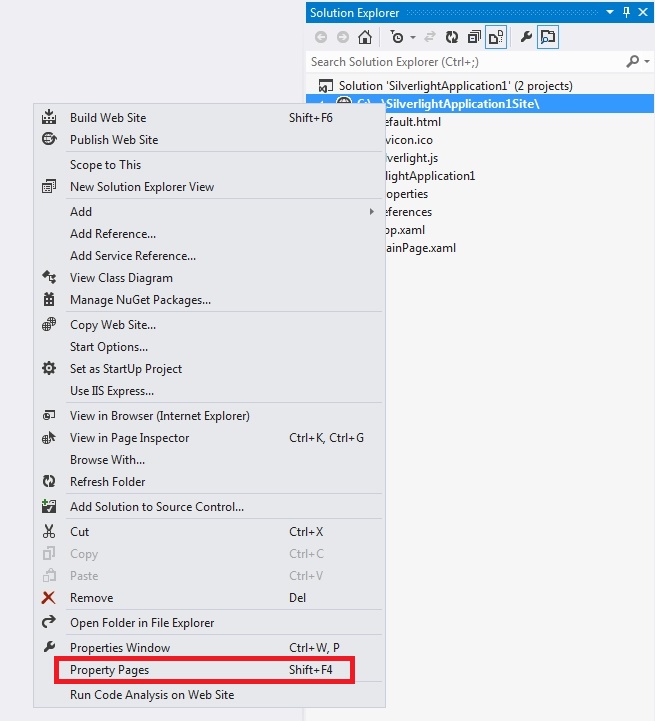Image resolution: width=655 pixels, height=721 pixels.
Task: Toggle the Preview Selected Items button
Action: click(x=548, y=38)
